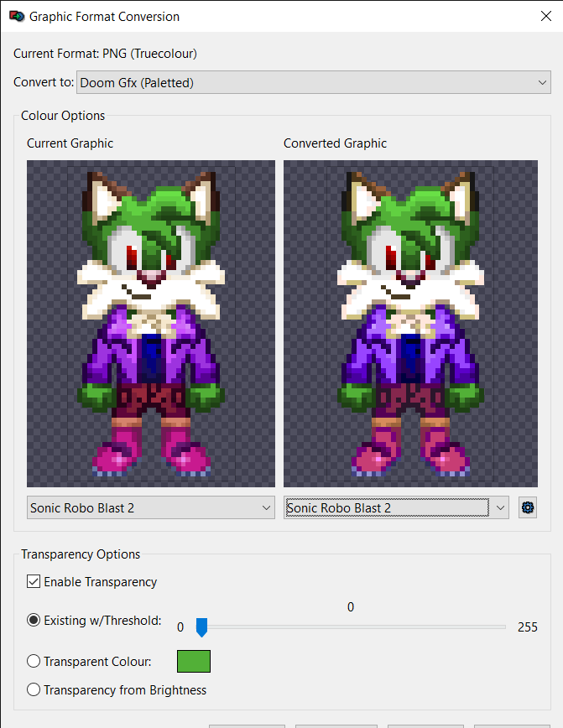This screenshot has height=728, width=563.
Task: Click the slider maximum value 255
Action: [x=528, y=627]
